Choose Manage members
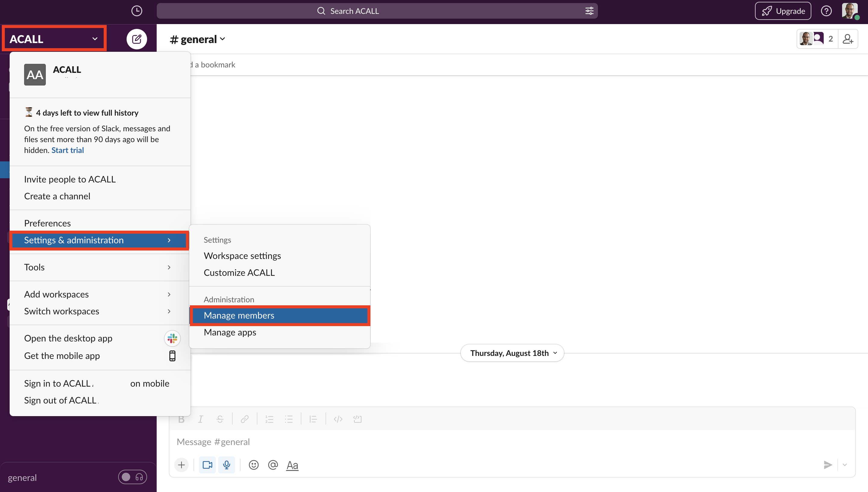Image resolution: width=868 pixels, height=492 pixels. tap(279, 316)
